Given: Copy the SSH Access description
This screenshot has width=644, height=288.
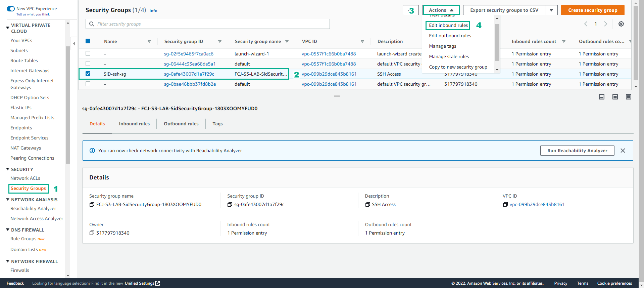Looking at the screenshot, I should [368, 204].
